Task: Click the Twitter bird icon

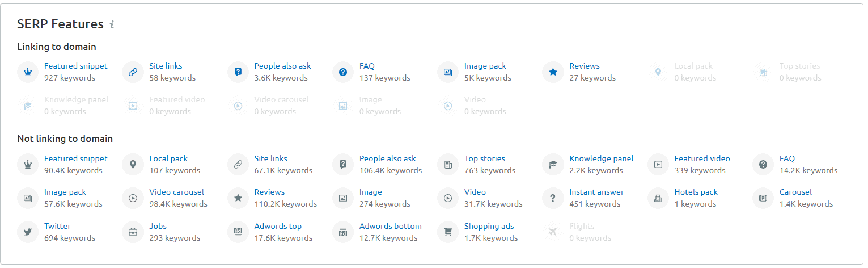Action: 27,232
